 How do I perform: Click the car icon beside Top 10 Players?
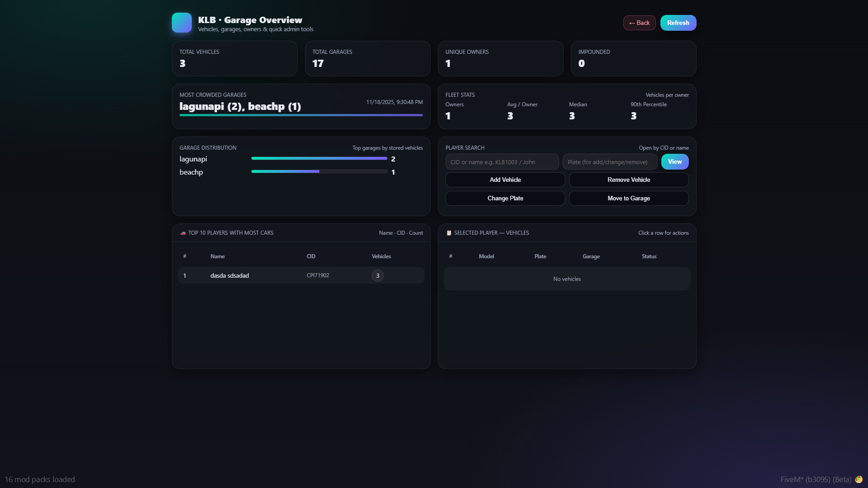182,232
